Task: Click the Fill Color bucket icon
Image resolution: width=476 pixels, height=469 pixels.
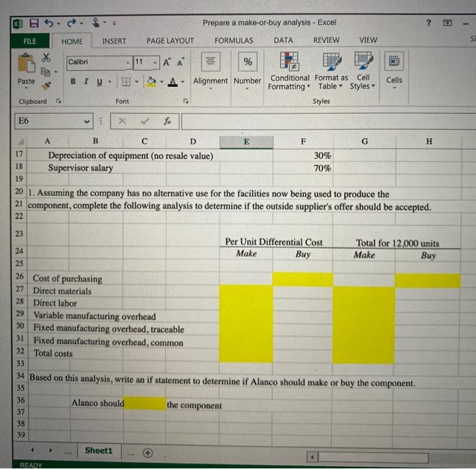Action: coord(152,82)
